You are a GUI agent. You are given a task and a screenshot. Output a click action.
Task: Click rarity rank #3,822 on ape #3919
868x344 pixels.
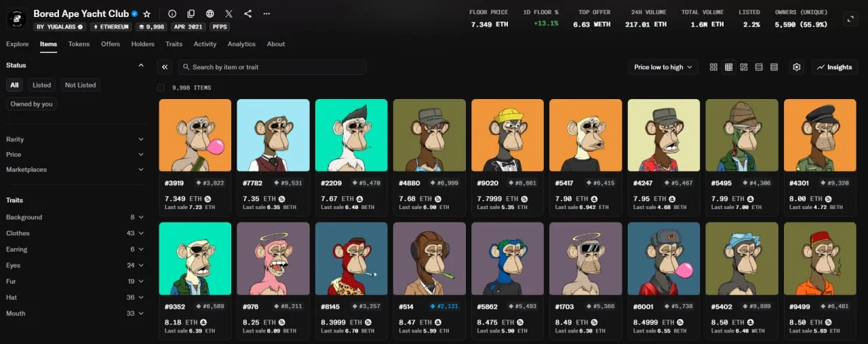point(210,183)
